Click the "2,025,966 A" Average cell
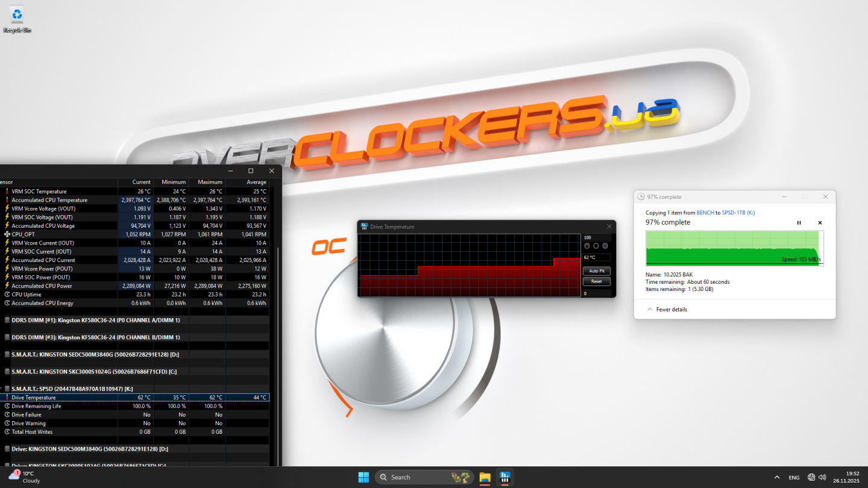 pyautogui.click(x=248, y=260)
